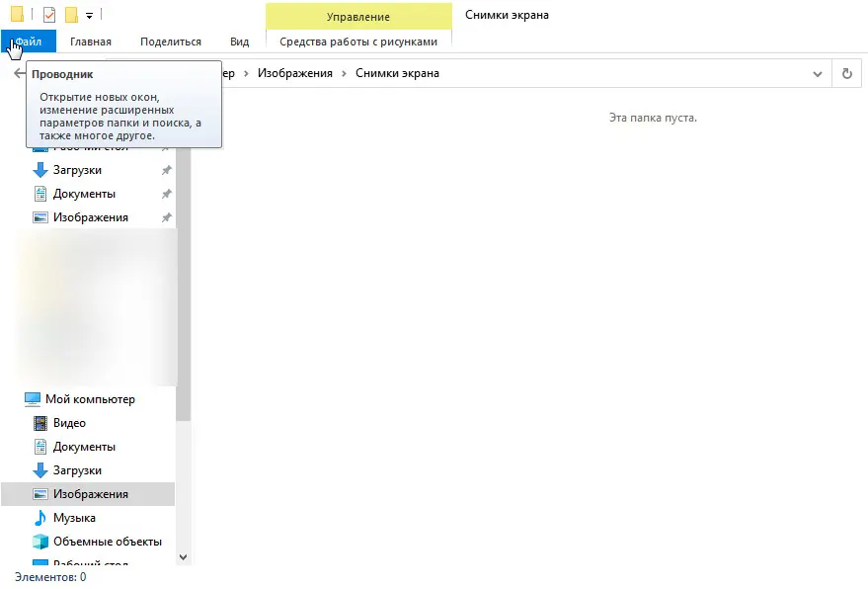Click the 3D cube icon for Объемные объекты
This screenshot has height=589, width=868.
40,542
